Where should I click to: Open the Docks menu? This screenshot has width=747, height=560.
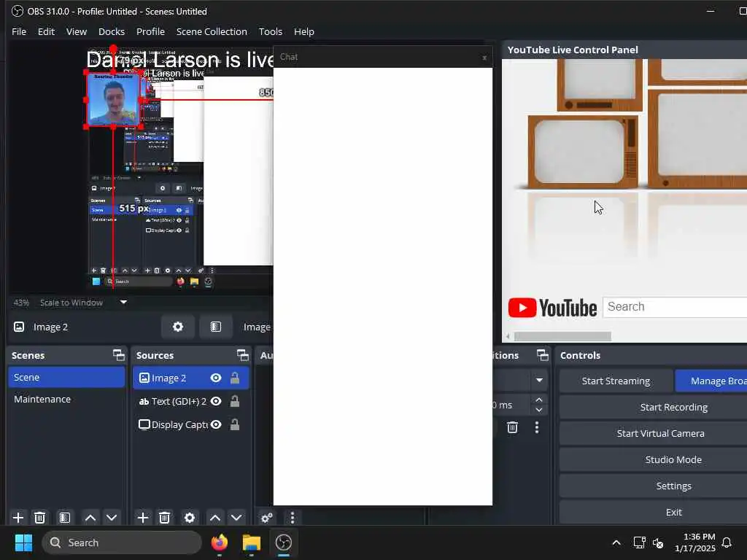[x=112, y=31]
